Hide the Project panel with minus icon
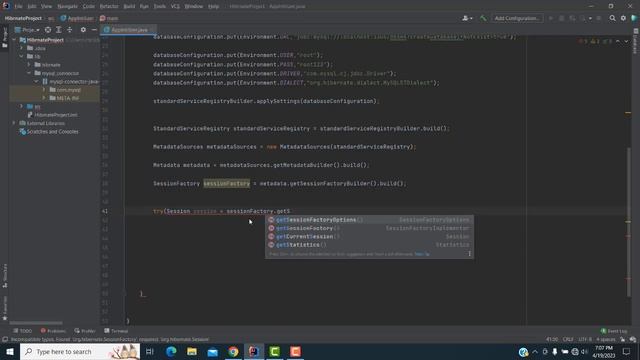The height and width of the screenshot is (360, 640). pyautogui.click(x=94, y=30)
